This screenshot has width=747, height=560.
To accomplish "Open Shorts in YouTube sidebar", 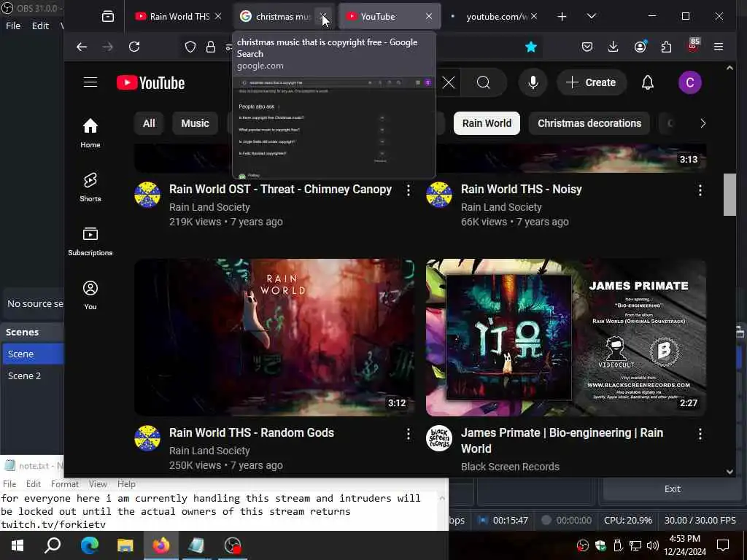I will click(x=90, y=187).
